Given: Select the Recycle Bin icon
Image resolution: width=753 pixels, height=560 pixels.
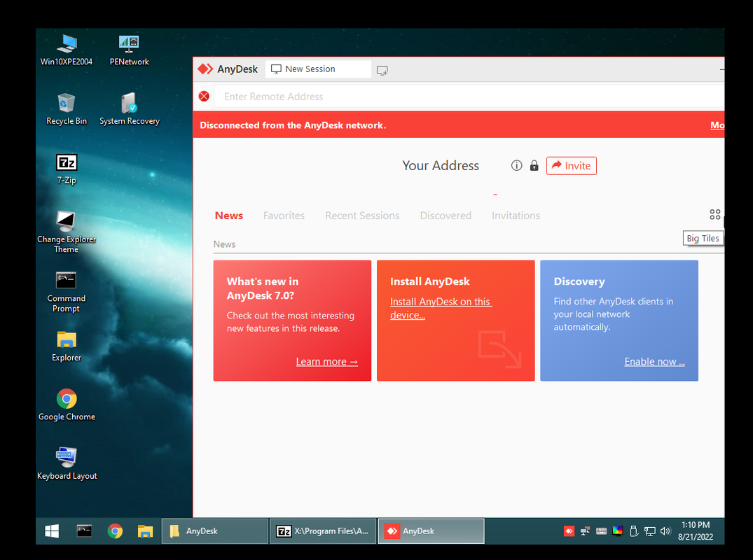Looking at the screenshot, I should (x=67, y=109).
